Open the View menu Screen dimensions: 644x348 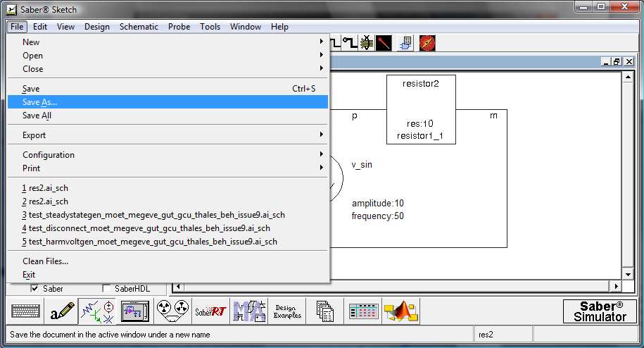[65, 27]
